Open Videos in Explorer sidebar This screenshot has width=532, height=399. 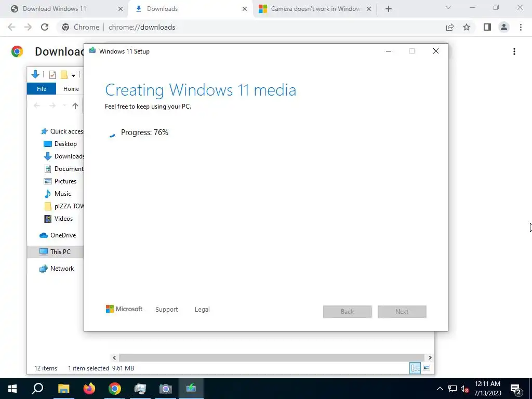[58, 219]
